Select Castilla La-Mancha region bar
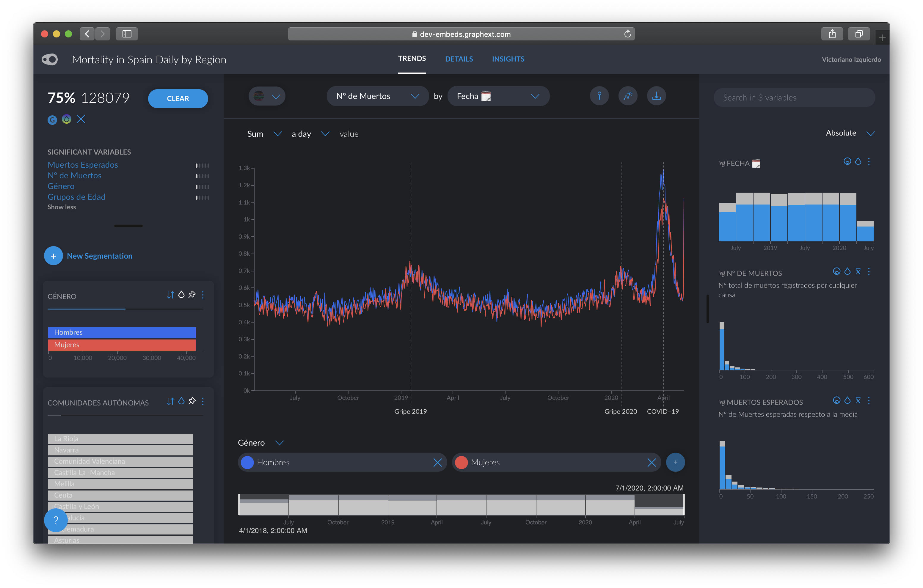The height and width of the screenshot is (588, 923). click(x=120, y=473)
